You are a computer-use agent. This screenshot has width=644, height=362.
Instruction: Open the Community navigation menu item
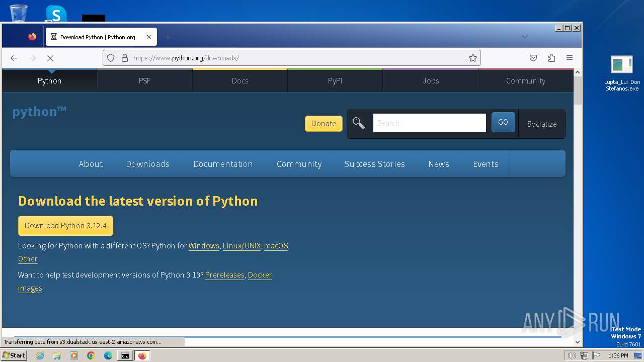pyautogui.click(x=299, y=164)
